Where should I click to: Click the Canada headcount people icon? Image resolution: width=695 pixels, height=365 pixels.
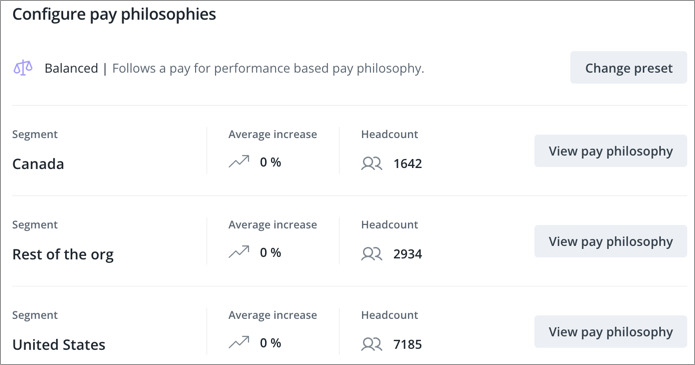(x=371, y=164)
